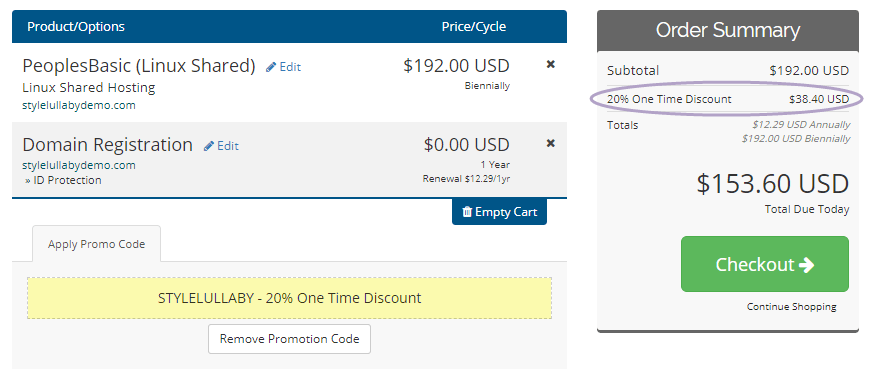Click trash icon on Empty Cart button
Image resolution: width=871 pixels, height=378 pixels.
(467, 212)
